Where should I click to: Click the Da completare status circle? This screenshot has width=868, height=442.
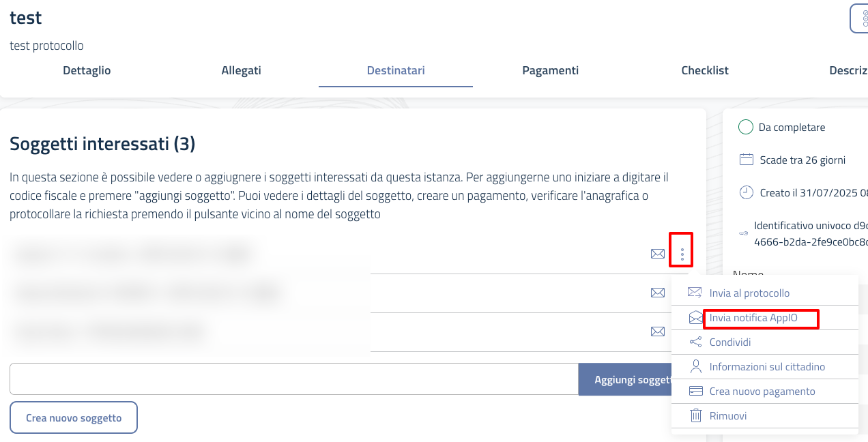point(747,127)
